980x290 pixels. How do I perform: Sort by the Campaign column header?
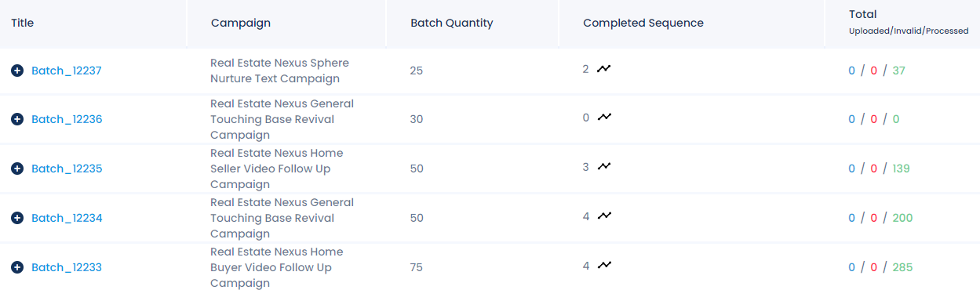click(x=241, y=23)
